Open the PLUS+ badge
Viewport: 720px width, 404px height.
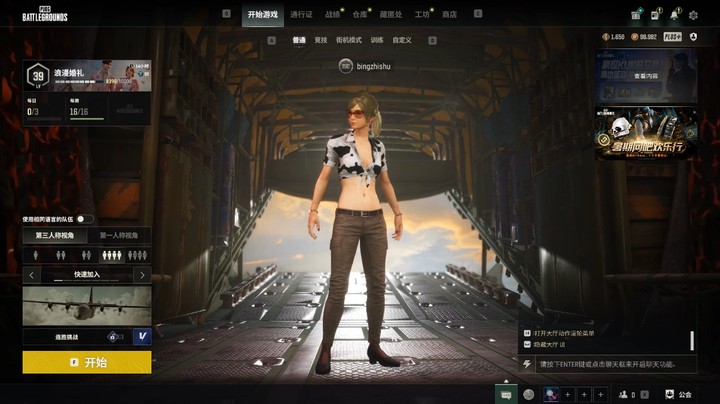click(673, 37)
